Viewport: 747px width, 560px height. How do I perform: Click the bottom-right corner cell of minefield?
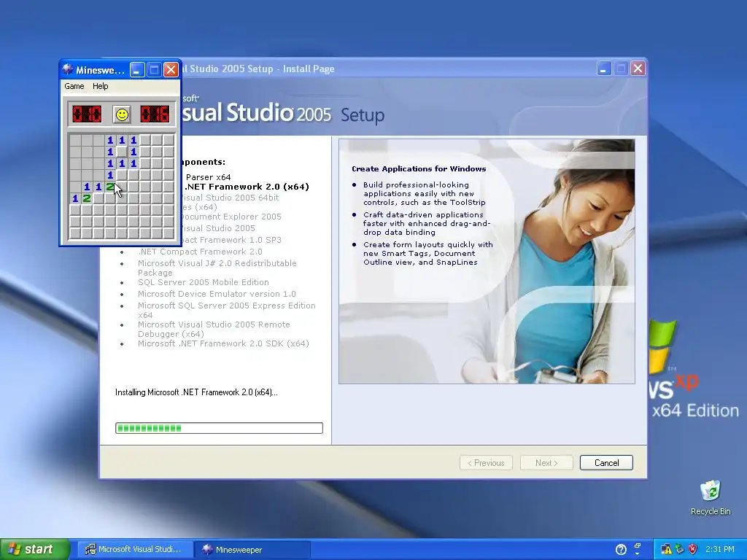tap(169, 233)
